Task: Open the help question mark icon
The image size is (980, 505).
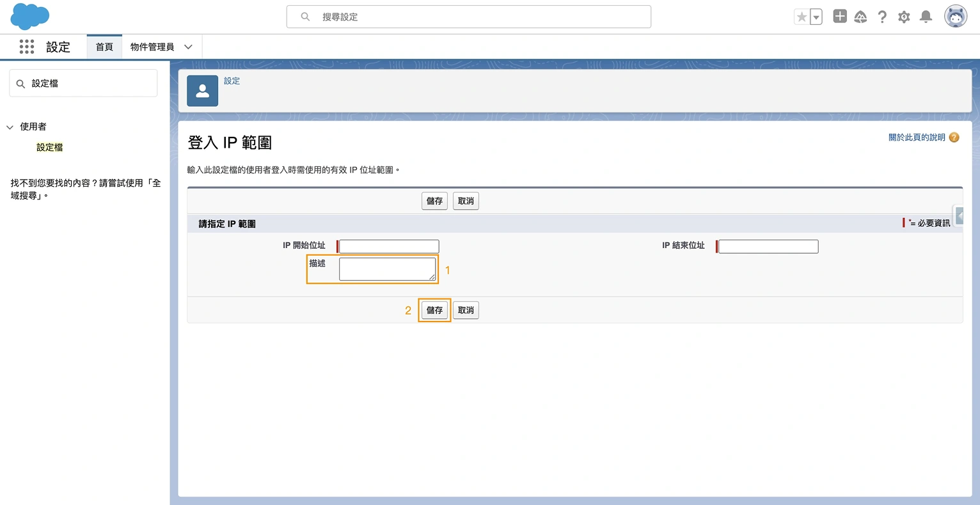Action: click(x=882, y=16)
